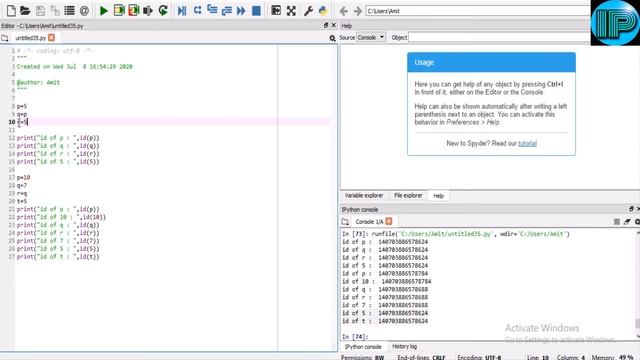Start debugging the file
The height and width of the screenshot is (360, 640).
pos(182,11)
